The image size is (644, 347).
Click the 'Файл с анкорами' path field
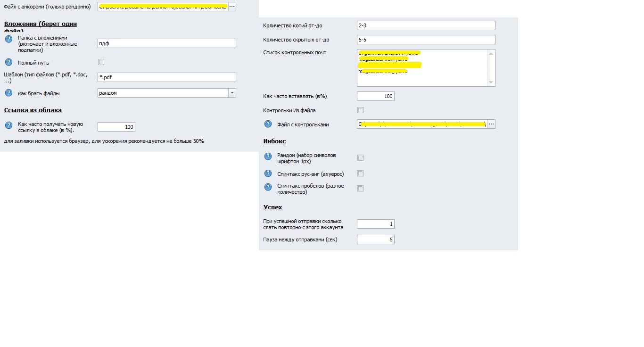[163, 7]
